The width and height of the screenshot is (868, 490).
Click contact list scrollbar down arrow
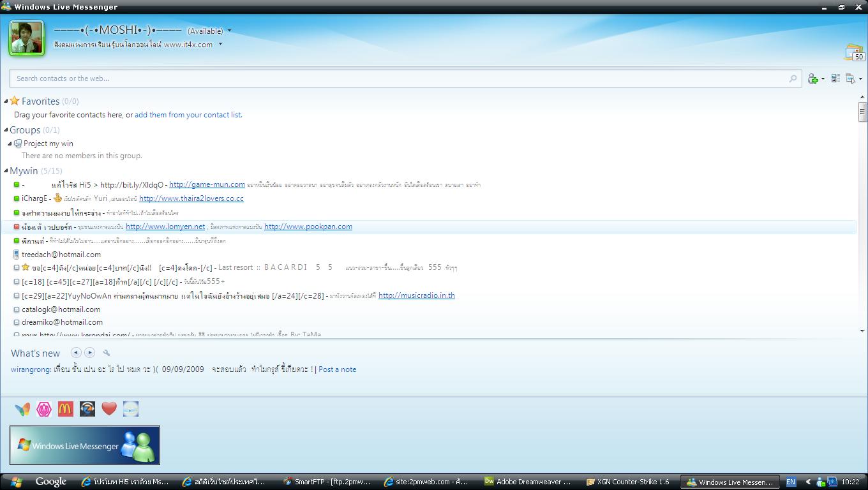pos(862,330)
